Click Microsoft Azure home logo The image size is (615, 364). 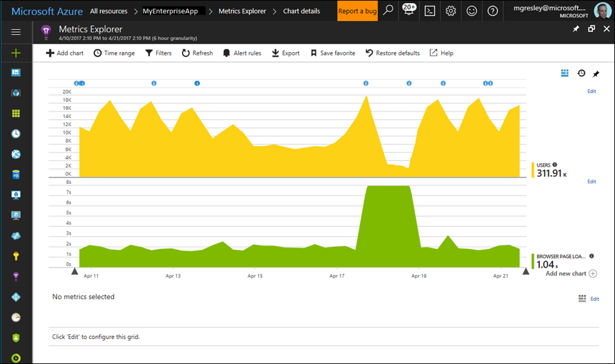tap(47, 11)
